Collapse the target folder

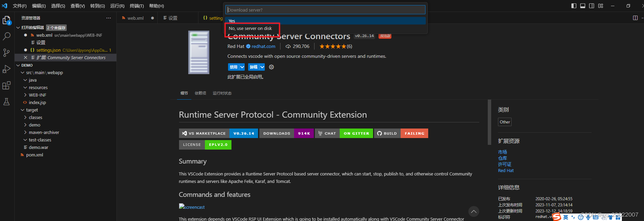click(22, 110)
